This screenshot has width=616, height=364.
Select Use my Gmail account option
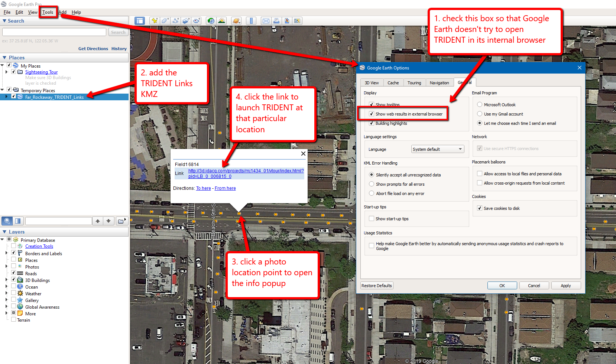pyautogui.click(x=480, y=114)
